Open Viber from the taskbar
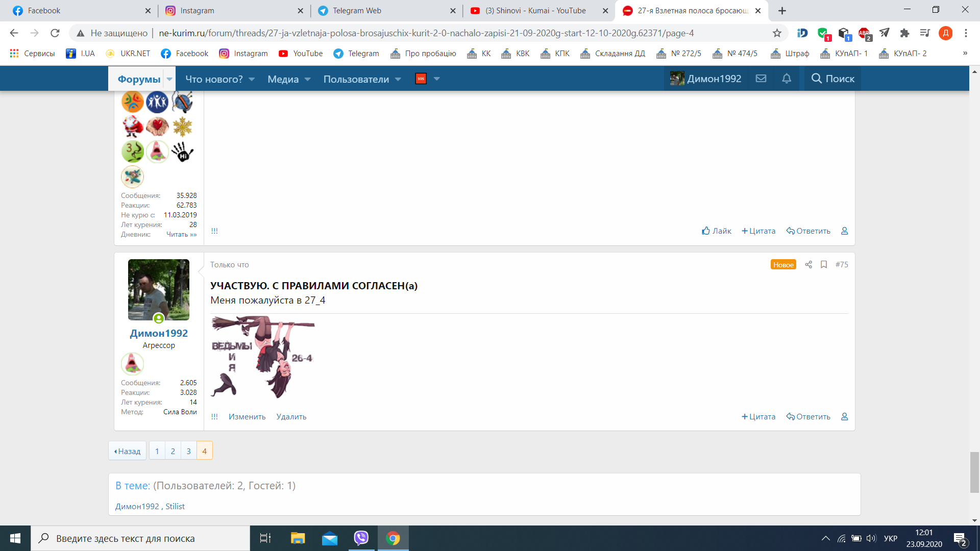This screenshot has width=980, height=551. tap(361, 538)
